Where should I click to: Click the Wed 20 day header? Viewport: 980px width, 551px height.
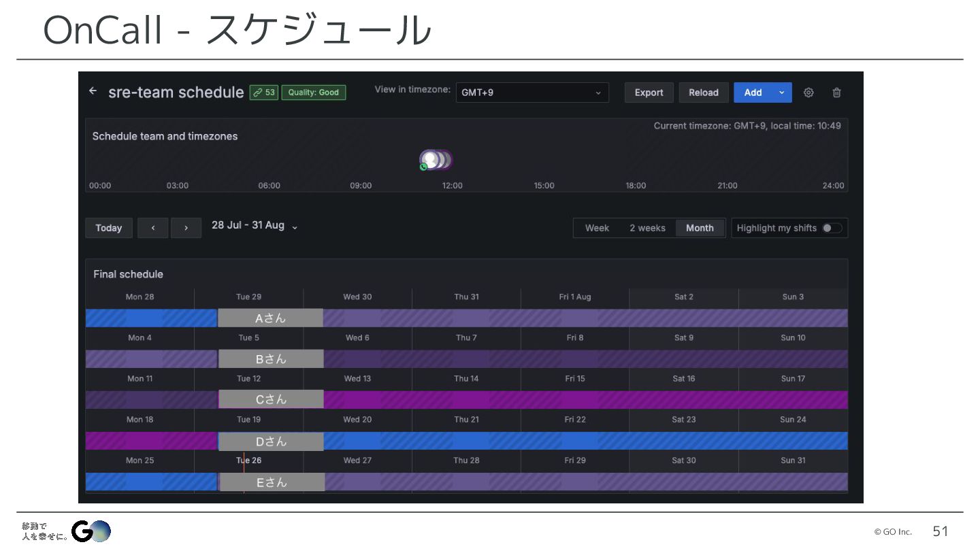pos(357,420)
